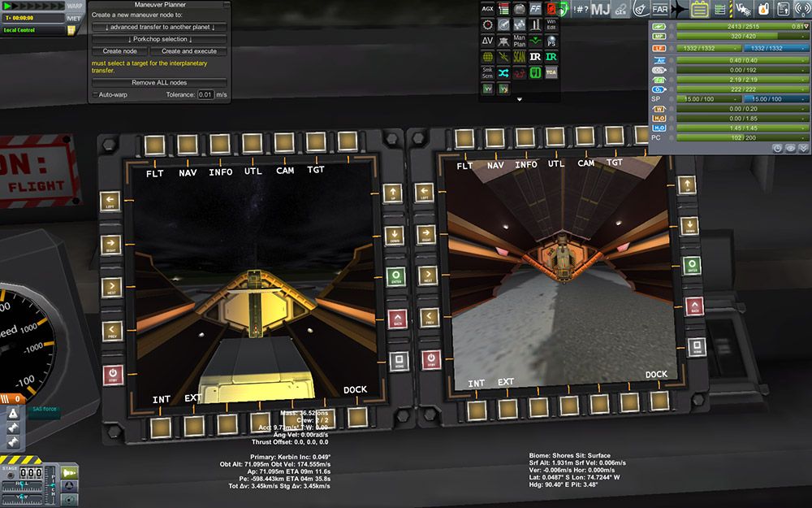This screenshot has width=812, height=508.
Task: Click the Create and execute button
Action: [x=188, y=51]
